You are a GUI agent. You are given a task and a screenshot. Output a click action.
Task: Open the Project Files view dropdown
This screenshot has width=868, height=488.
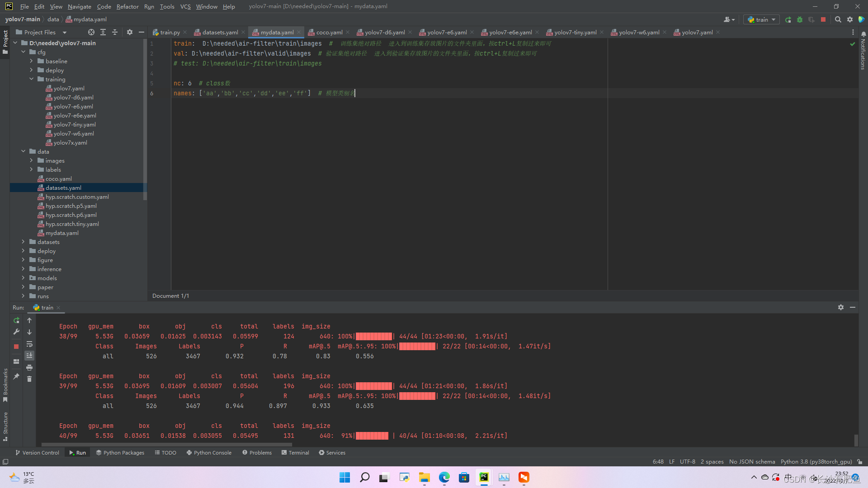pyautogui.click(x=41, y=32)
